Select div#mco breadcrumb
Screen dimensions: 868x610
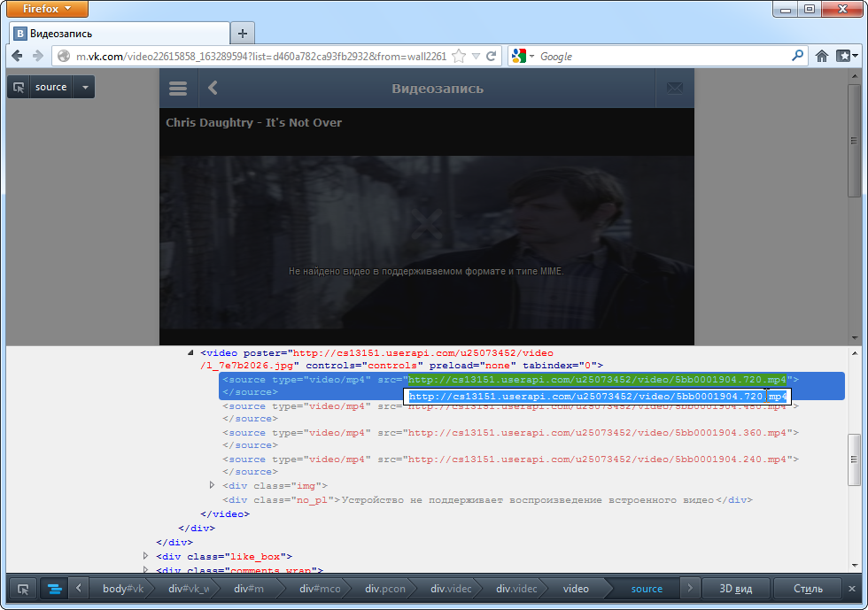tap(320, 589)
